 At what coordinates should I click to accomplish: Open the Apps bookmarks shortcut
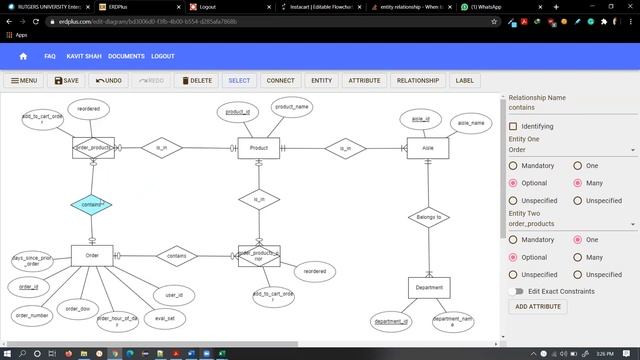(x=17, y=35)
